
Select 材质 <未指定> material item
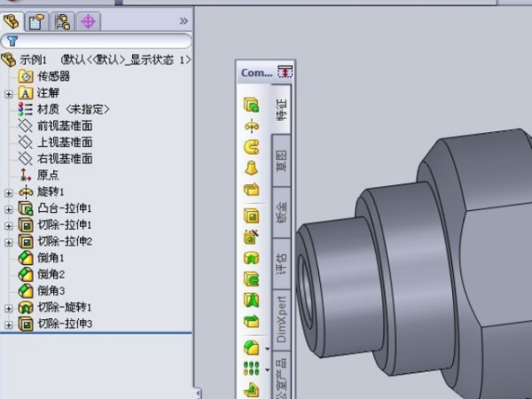point(73,109)
